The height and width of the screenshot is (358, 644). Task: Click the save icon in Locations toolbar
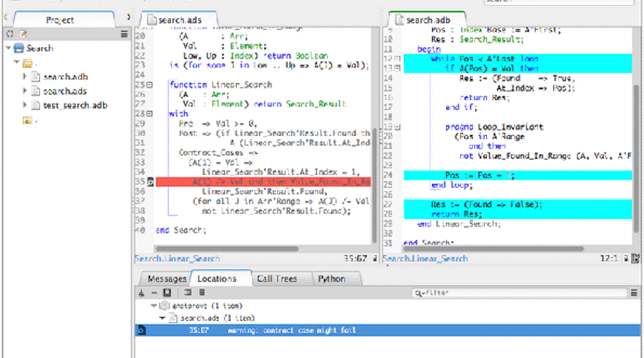167,292
